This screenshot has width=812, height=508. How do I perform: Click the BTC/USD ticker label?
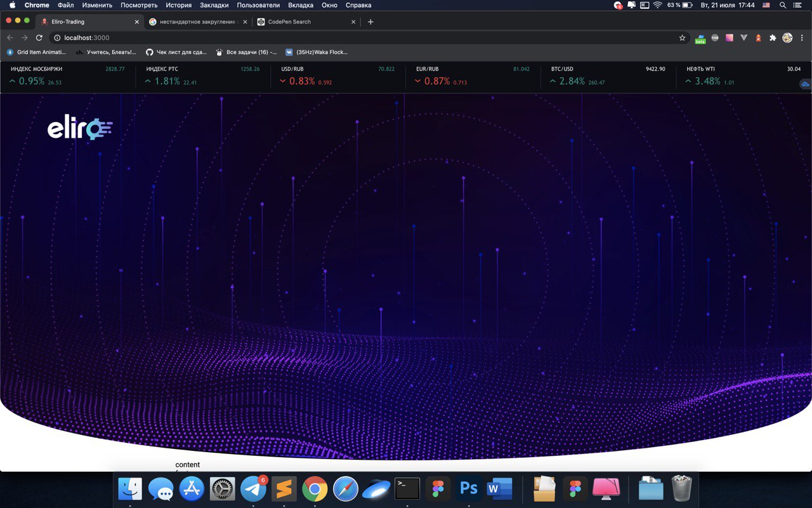coord(562,69)
